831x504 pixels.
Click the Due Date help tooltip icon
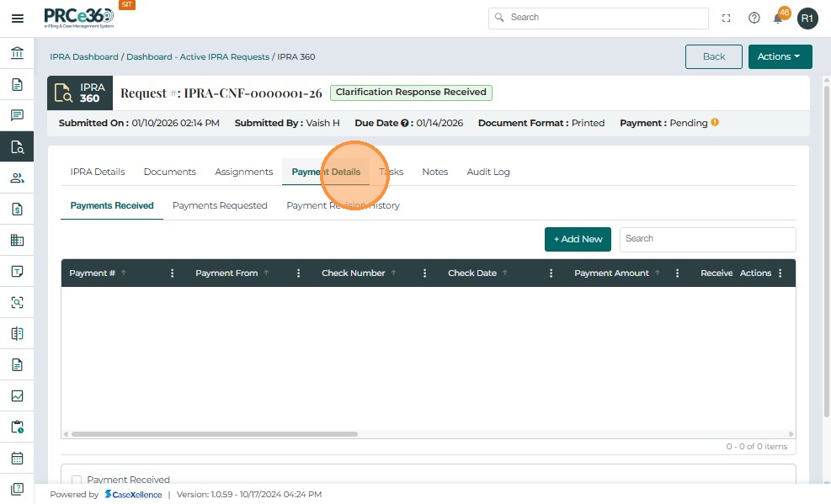(404, 123)
